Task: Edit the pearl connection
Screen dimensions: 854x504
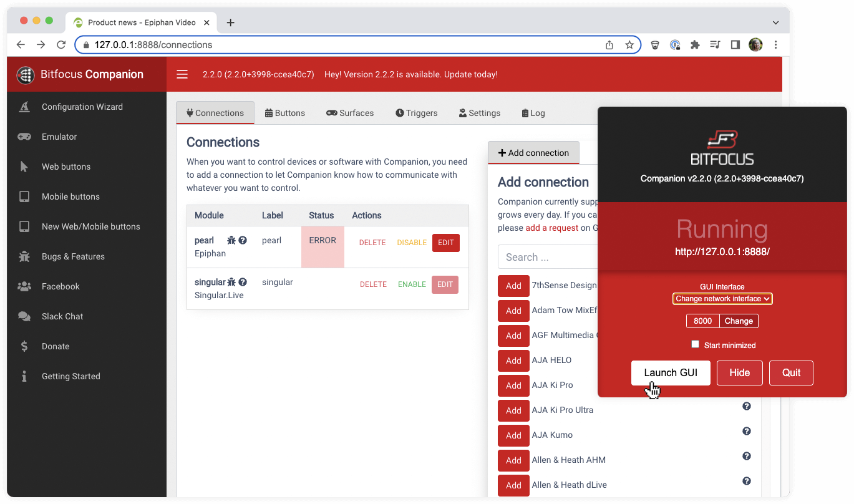Action: [446, 243]
